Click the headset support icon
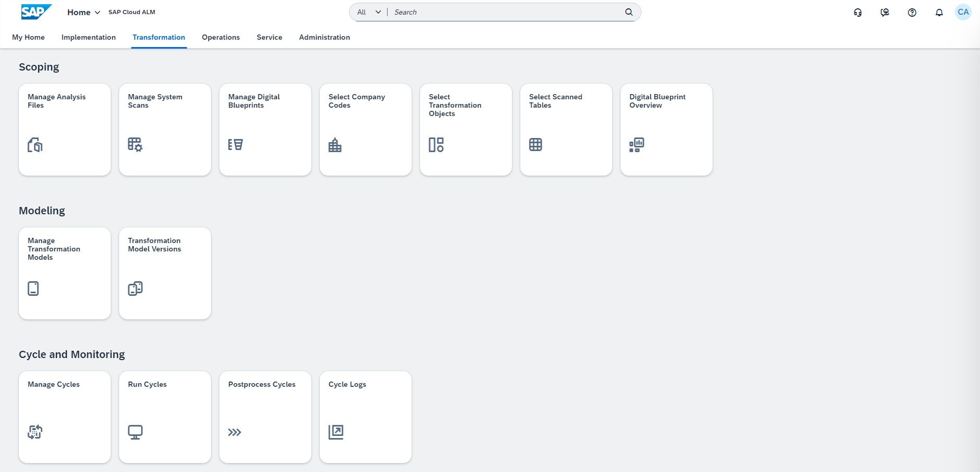 click(857, 13)
